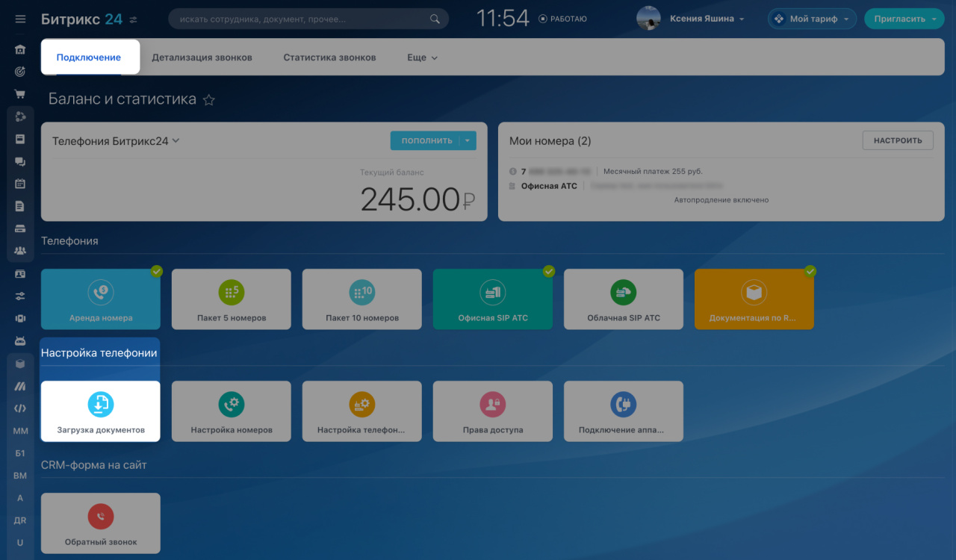Open the robot automation sidebar icon

pyautogui.click(x=20, y=341)
